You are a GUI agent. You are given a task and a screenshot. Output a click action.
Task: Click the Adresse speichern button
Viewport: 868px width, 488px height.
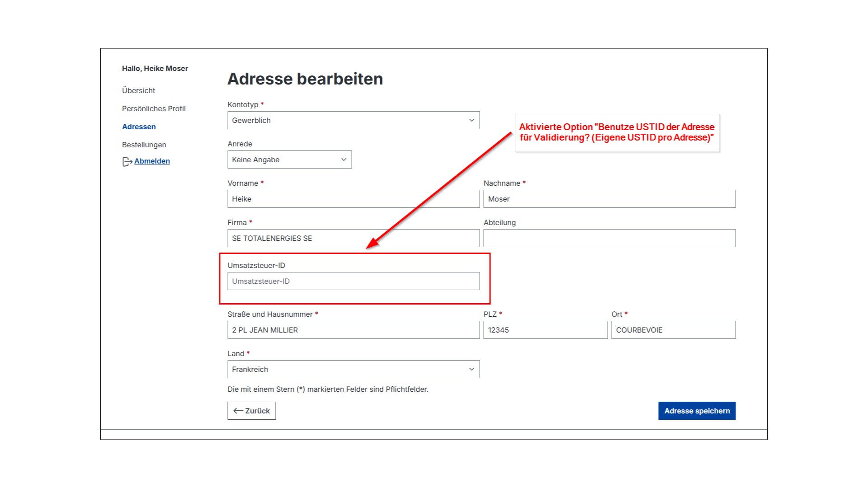[x=697, y=411]
